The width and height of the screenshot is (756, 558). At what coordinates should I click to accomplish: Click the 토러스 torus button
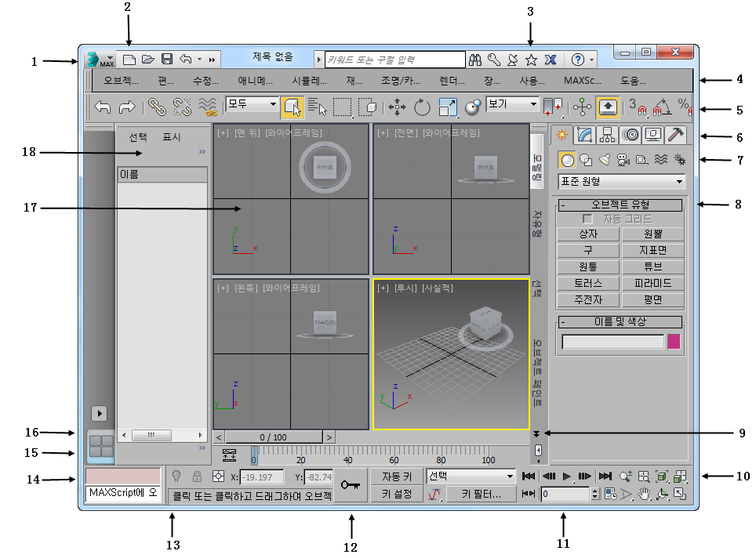pyautogui.click(x=588, y=284)
